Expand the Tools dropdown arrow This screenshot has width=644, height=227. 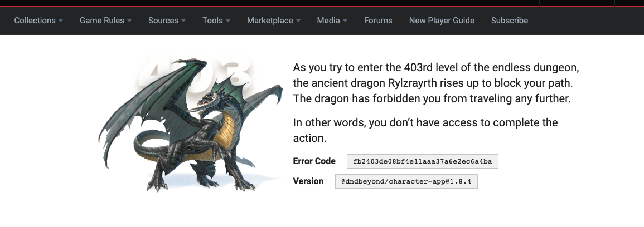coord(228,21)
